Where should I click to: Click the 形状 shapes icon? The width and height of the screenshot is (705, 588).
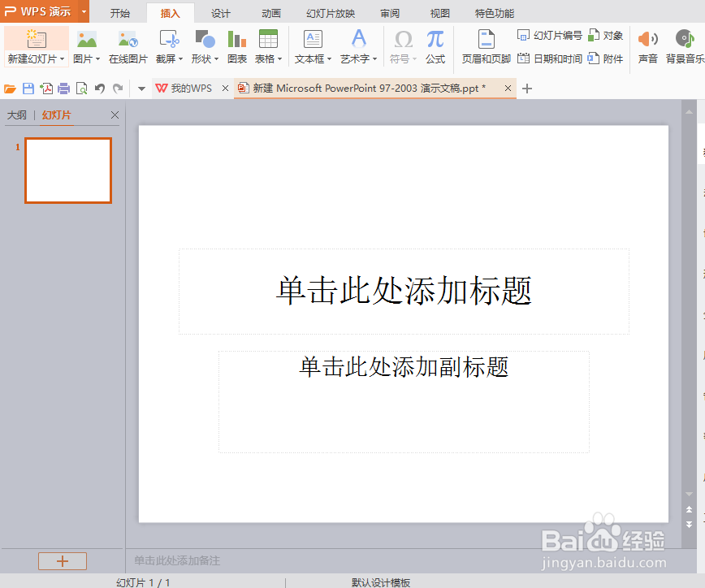tap(205, 39)
